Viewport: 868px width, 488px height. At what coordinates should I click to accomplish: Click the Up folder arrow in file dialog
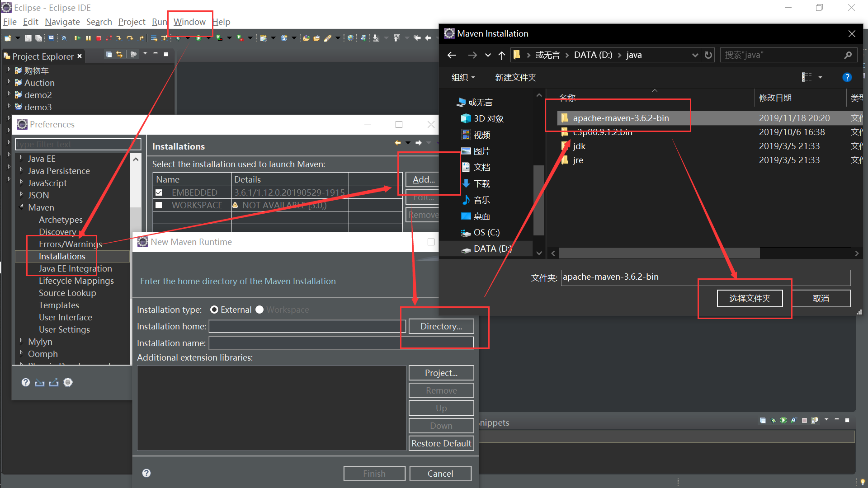tap(502, 55)
